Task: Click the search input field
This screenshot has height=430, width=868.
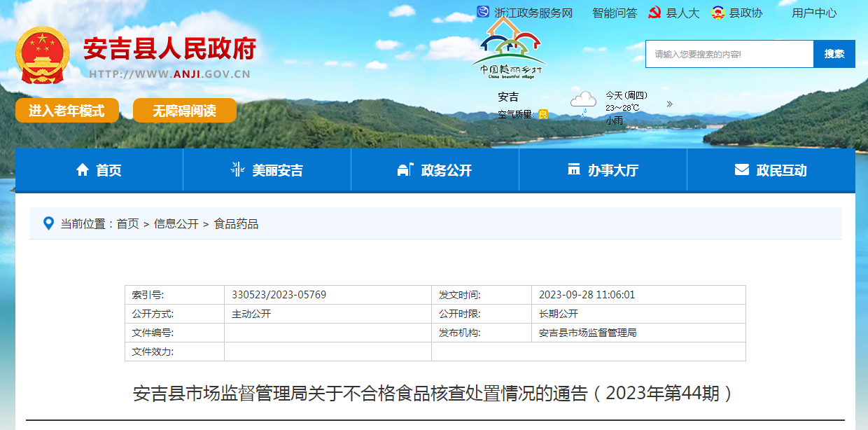Action: [x=729, y=54]
